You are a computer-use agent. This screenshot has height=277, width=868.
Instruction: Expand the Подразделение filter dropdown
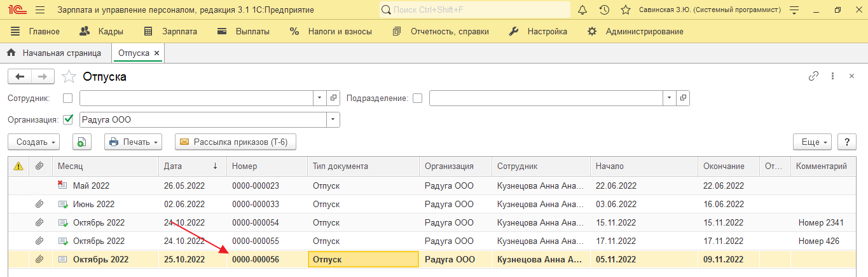[670, 98]
